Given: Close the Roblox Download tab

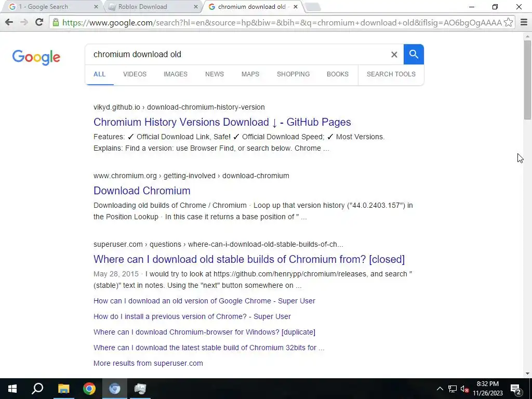Looking at the screenshot, I should pos(196,7).
